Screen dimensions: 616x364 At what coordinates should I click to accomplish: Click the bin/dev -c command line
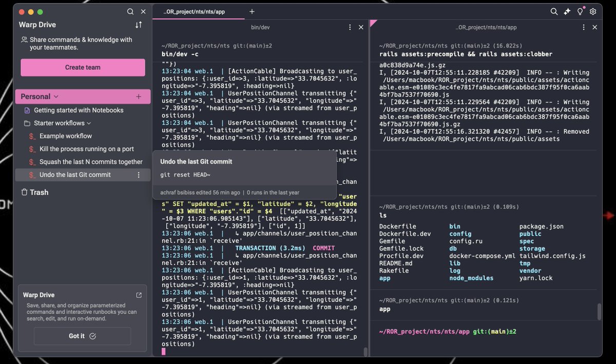click(x=180, y=54)
